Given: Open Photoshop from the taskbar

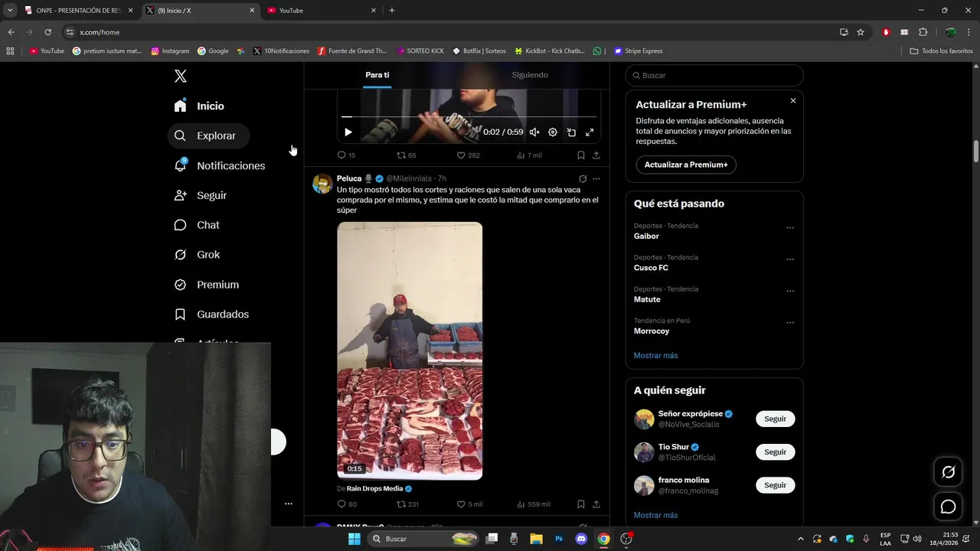Looking at the screenshot, I should coord(559,539).
